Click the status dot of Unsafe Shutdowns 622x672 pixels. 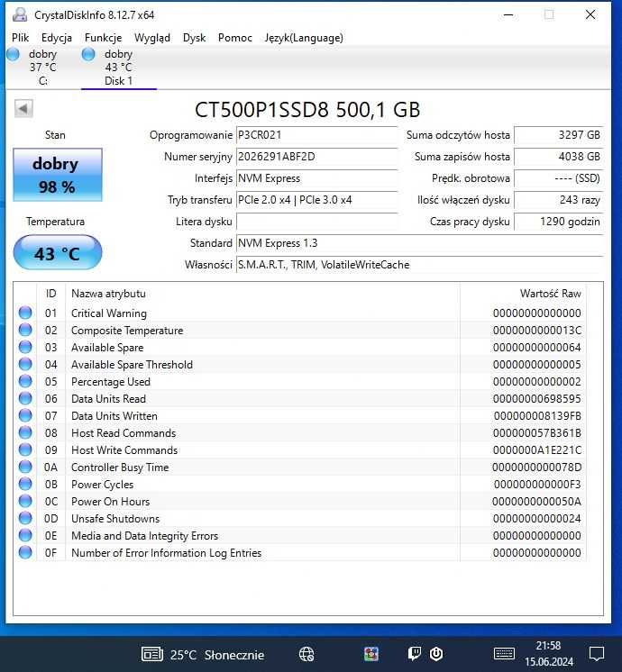(x=25, y=519)
